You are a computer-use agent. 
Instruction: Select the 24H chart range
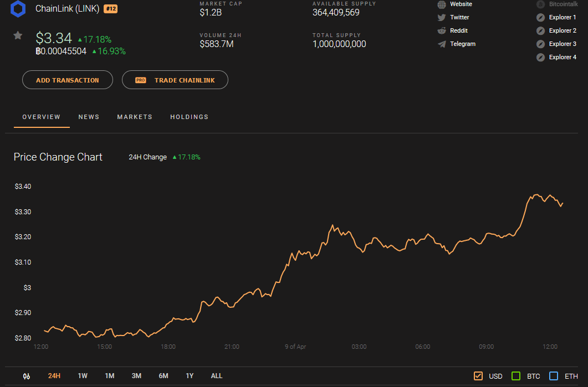click(x=54, y=376)
